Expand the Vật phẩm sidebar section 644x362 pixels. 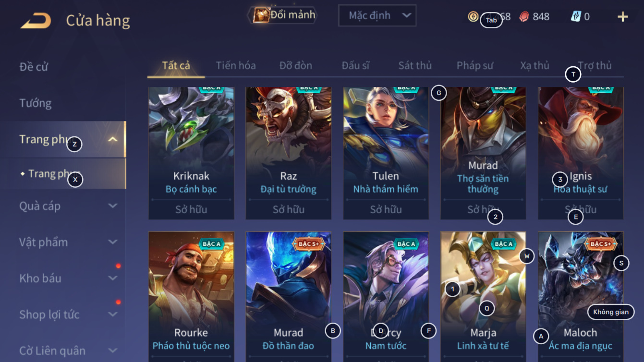113,242
